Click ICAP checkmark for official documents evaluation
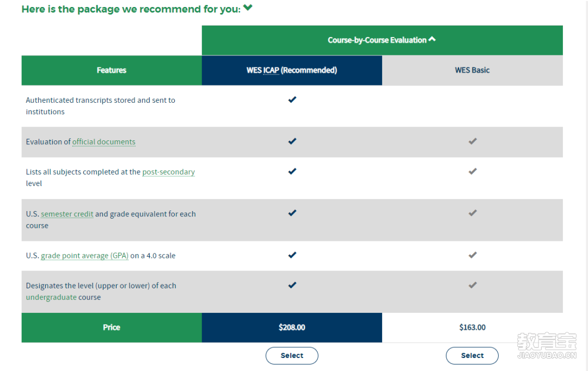588x371 pixels. click(292, 141)
